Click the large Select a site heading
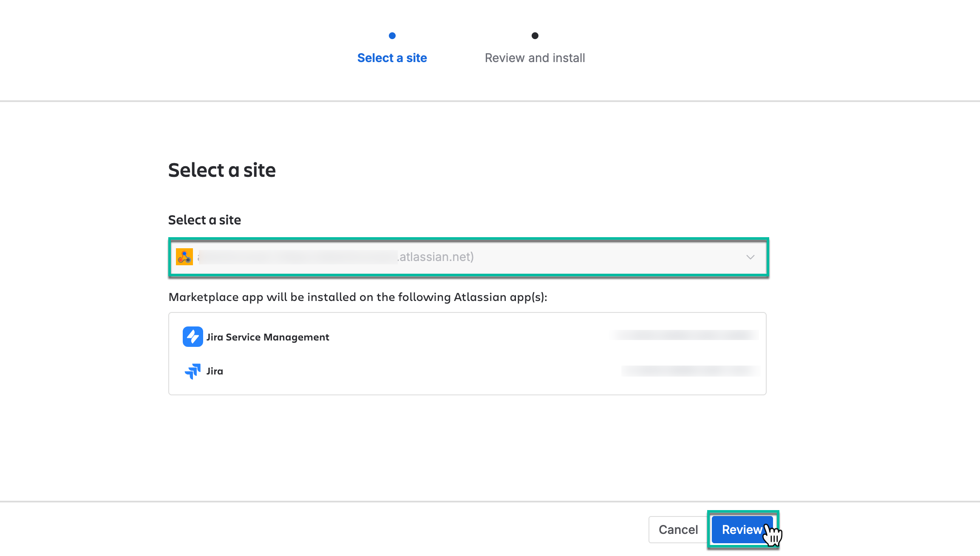The width and height of the screenshot is (980, 556). tap(222, 170)
